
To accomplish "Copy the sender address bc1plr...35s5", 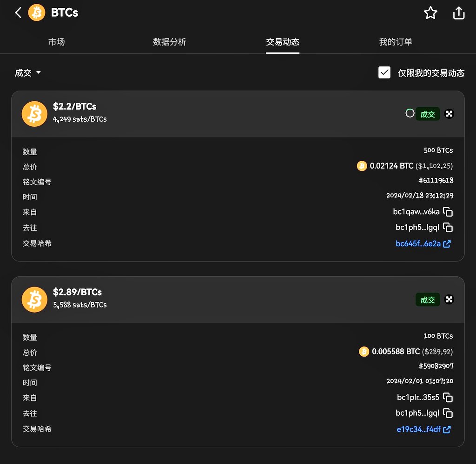I will tap(448, 398).
